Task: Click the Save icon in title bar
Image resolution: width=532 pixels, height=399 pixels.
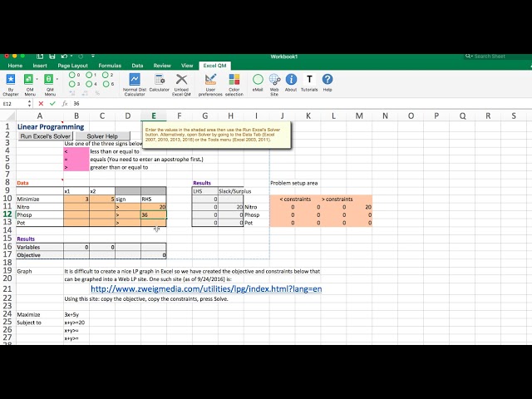Action: click(x=52, y=57)
